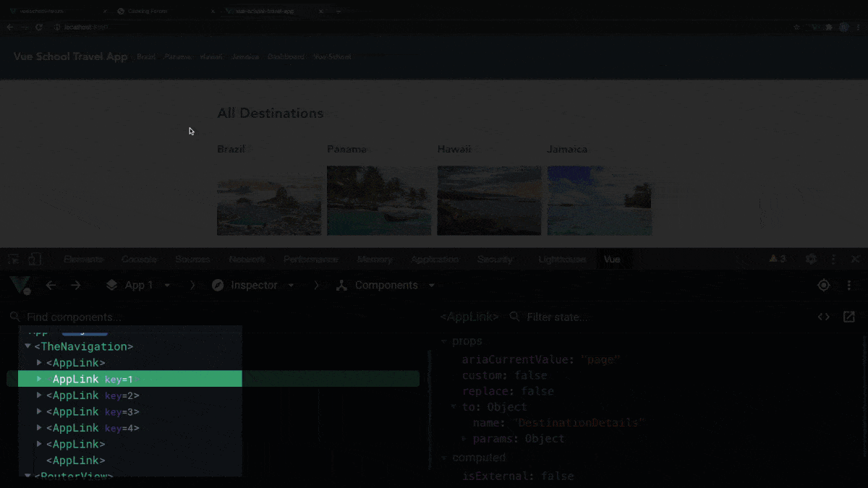Click the warnings counter showing 3
Screen dimensions: 868x488
tap(778, 258)
